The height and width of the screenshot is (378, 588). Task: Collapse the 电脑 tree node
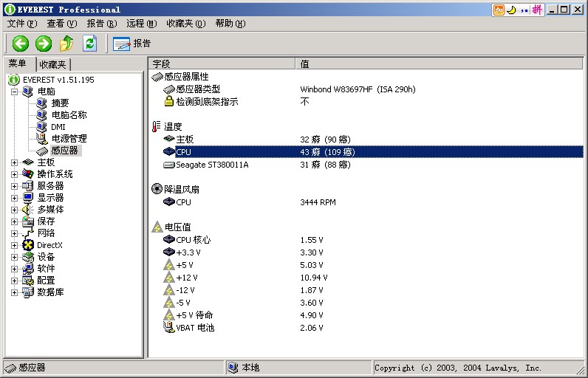tap(14, 92)
